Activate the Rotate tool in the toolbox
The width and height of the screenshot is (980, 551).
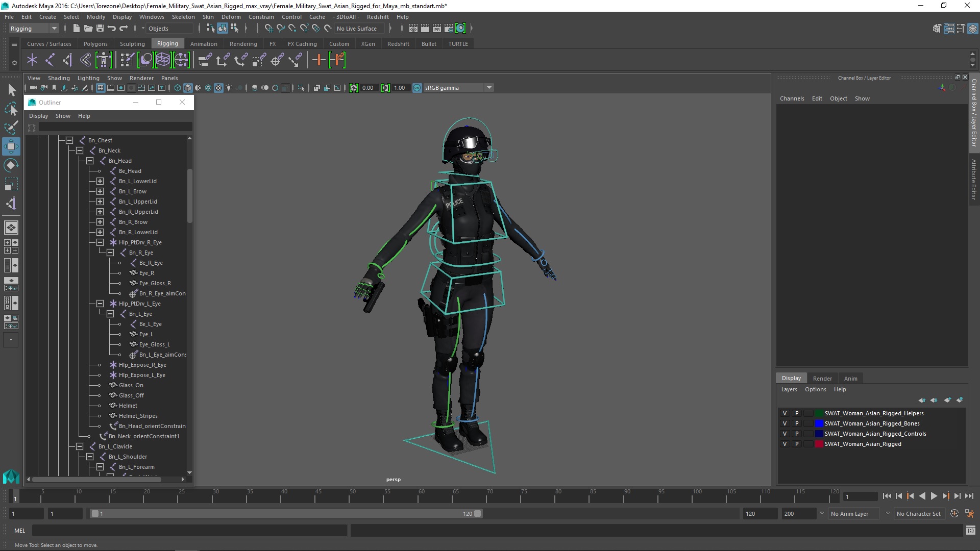tap(11, 165)
